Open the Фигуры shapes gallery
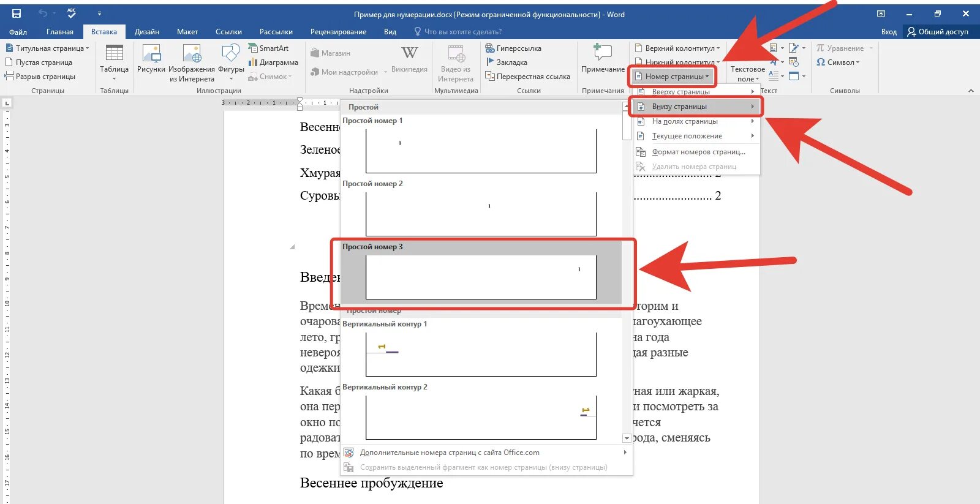Image resolution: width=980 pixels, height=504 pixels. (x=231, y=62)
